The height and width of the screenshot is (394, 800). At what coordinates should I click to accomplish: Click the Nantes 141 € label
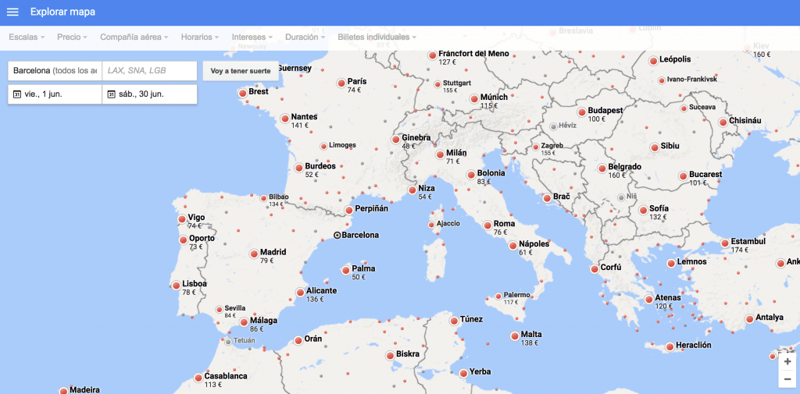point(304,120)
